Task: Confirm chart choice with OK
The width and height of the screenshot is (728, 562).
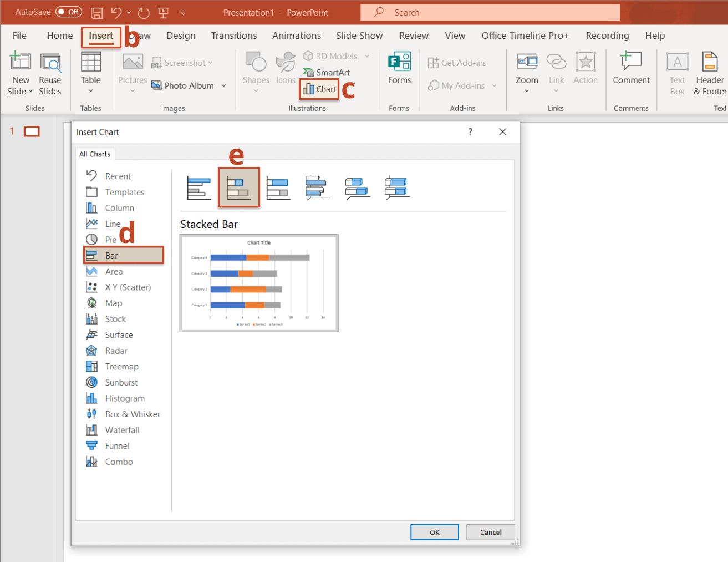Action: pos(434,532)
